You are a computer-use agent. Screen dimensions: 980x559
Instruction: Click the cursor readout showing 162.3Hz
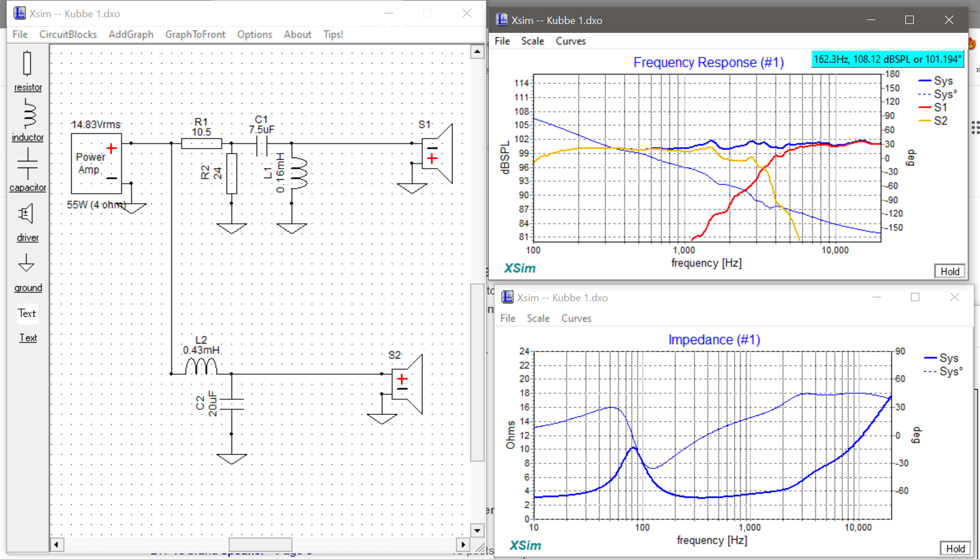pyautogui.click(x=887, y=59)
